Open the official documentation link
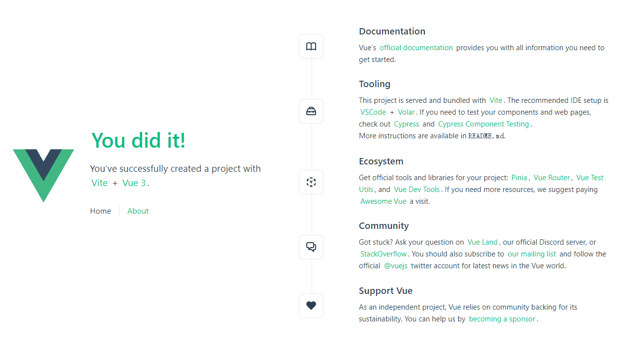This screenshot has height=349, width=644. [416, 48]
